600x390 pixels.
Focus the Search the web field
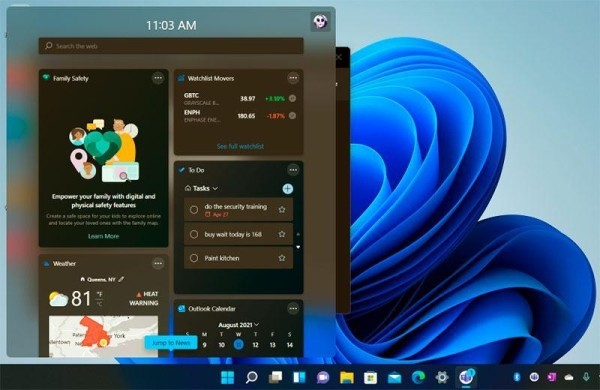(171, 46)
